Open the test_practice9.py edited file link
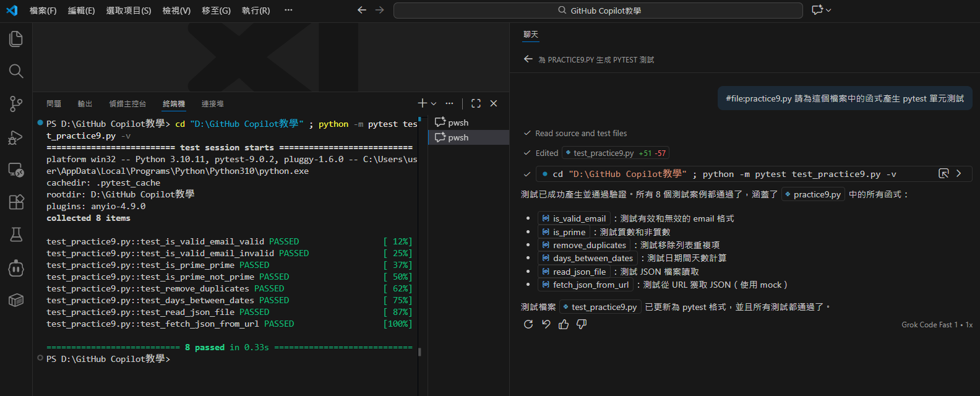The width and height of the screenshot is (980, 396). 603,153
